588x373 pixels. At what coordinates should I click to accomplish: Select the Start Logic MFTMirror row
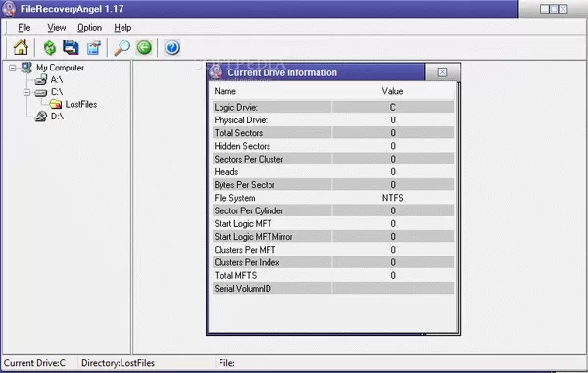click(333, 237)
